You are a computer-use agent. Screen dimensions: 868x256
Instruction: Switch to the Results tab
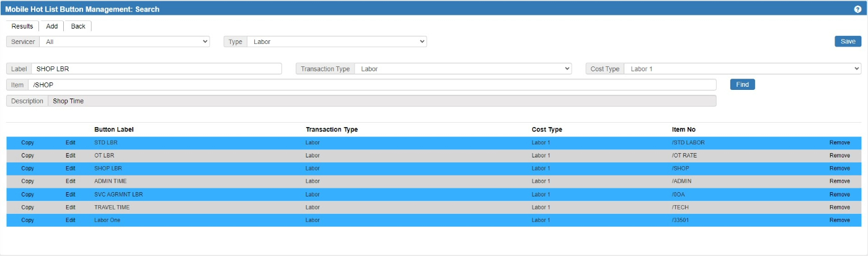(x=22, y=26)
